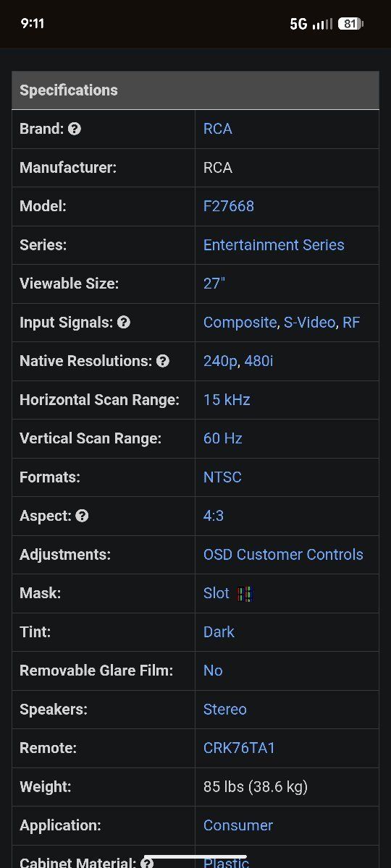The height and width of the screenshot is (868, 391).
Task: Open the NTSC formats link
Action: (222, 477)
